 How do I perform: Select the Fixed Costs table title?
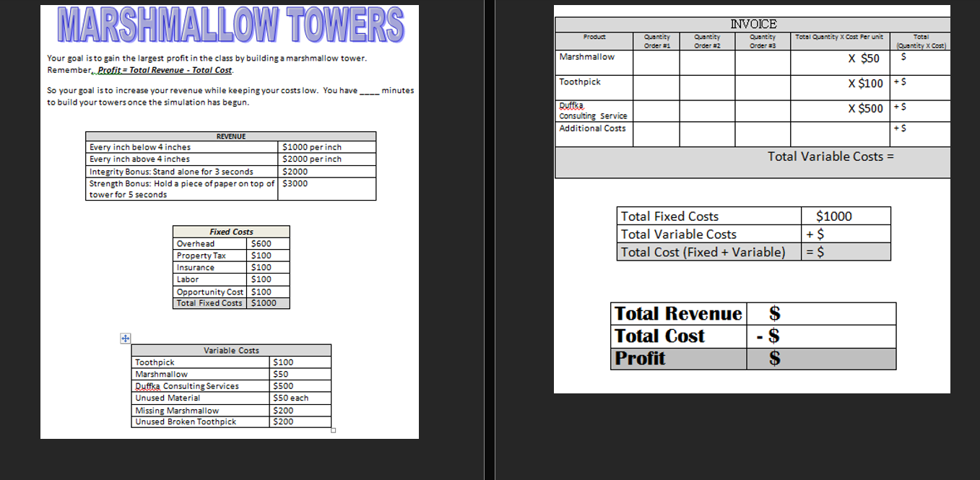click(231, 232)
